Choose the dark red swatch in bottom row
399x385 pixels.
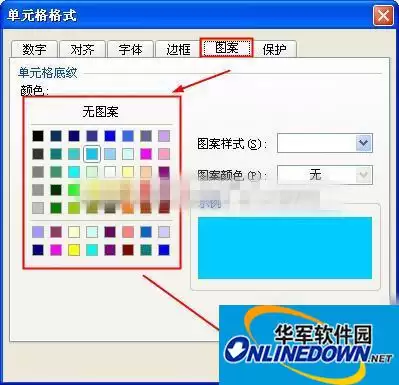[128, 250]
